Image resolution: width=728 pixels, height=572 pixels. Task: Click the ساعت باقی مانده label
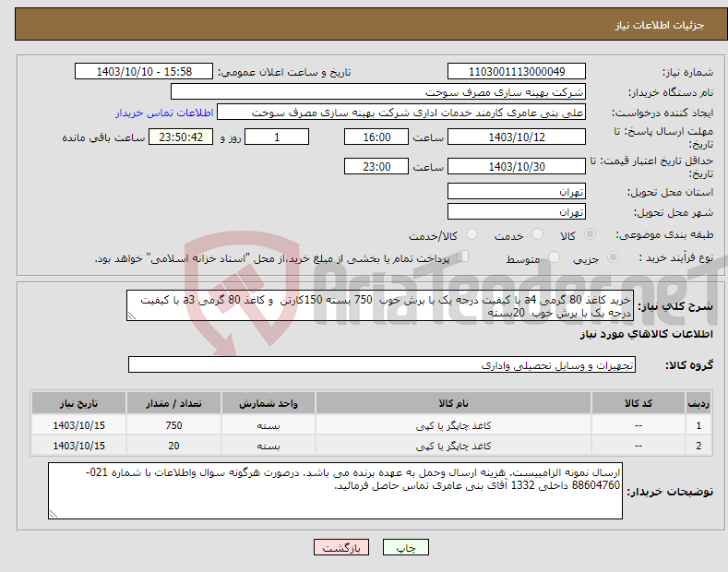click(x=103, y=137)
